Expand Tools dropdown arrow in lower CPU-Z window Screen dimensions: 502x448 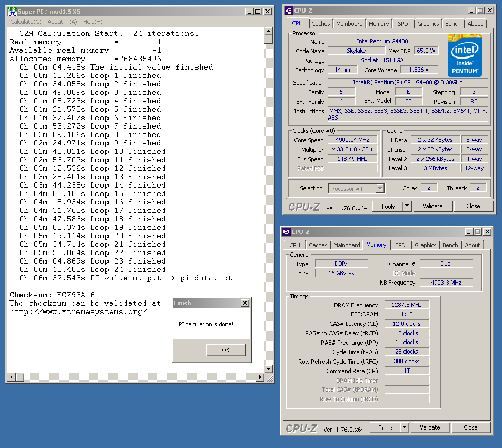405,427
